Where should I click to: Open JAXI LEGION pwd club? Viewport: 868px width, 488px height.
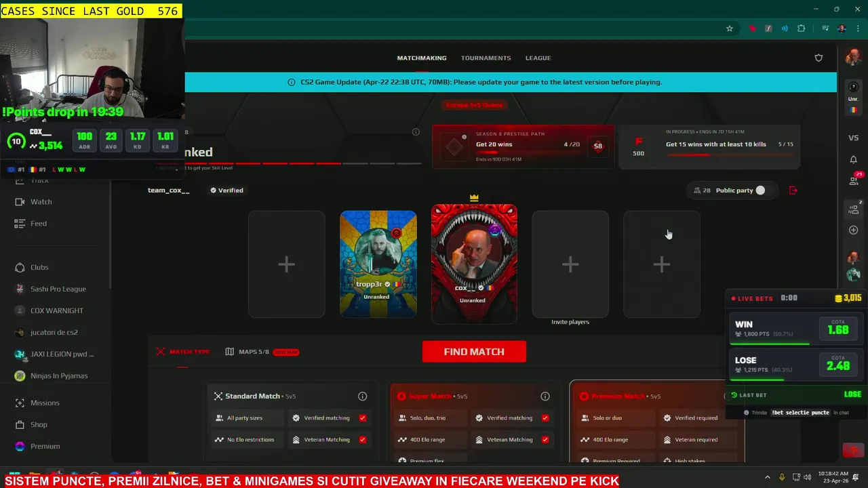pyautogui.click(x=62, y=354)
